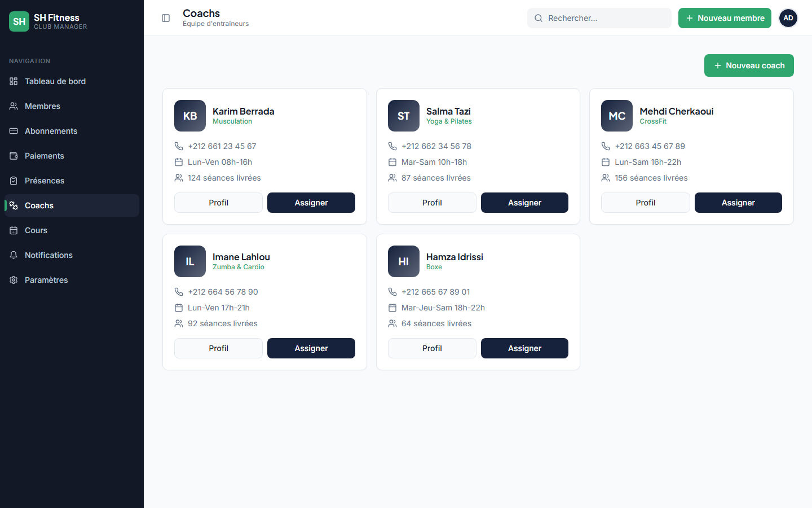Select Coachs in the sidebar
This screenshot has width=812, height=508.
click(72, 205)
